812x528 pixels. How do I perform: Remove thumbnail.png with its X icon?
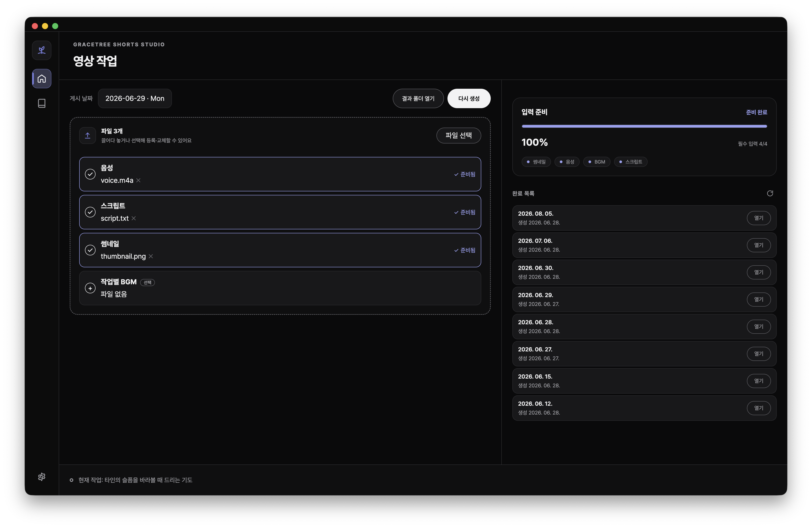coord(151,256)
